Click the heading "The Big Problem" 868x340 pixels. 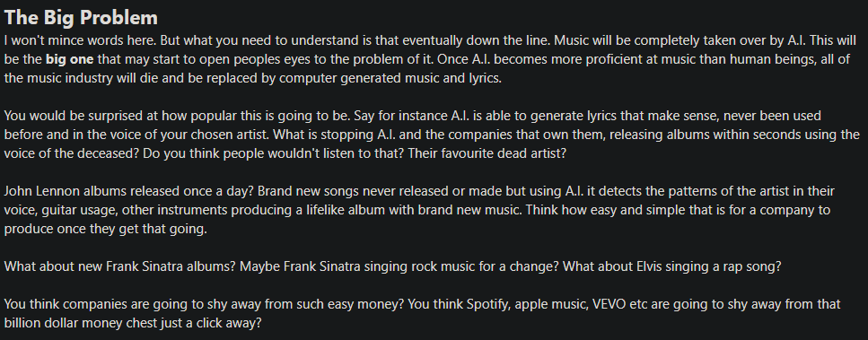click(81, 17)
